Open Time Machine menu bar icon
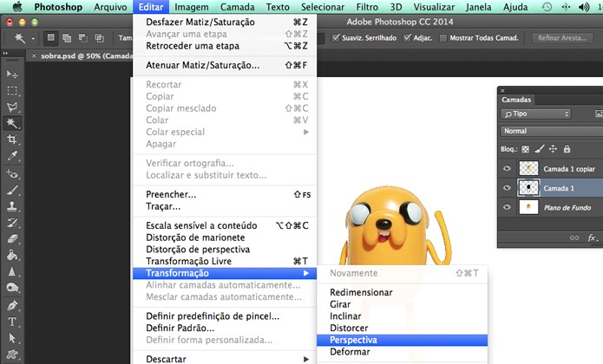The image size is (603, 364). click(547, 7)
